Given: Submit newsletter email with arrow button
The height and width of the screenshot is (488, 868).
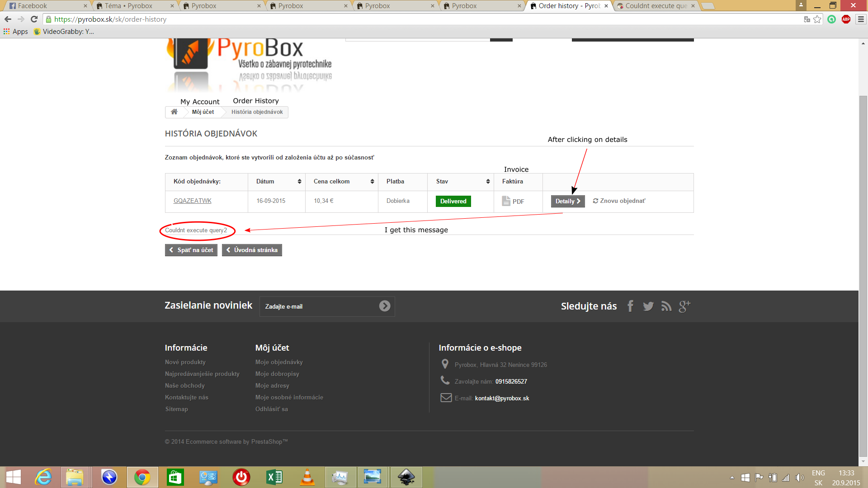Looking at the screenshot, I should (384, 306).
